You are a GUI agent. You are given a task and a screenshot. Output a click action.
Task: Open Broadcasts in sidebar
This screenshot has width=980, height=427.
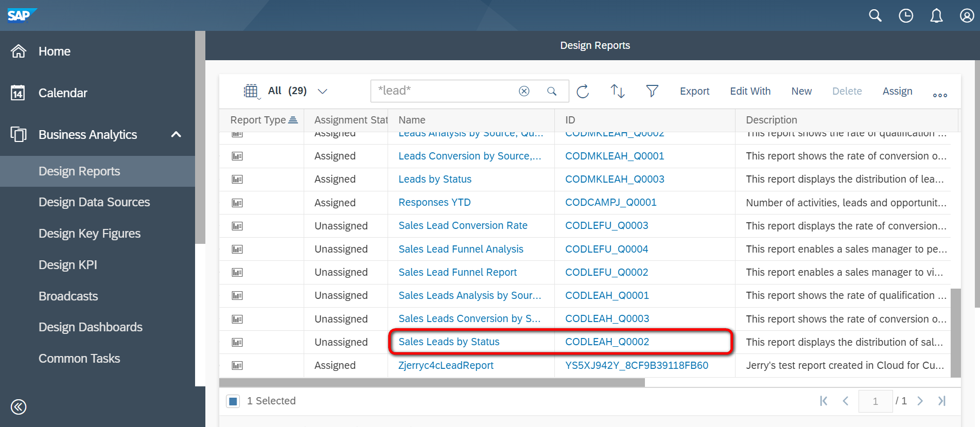(68, 296)
